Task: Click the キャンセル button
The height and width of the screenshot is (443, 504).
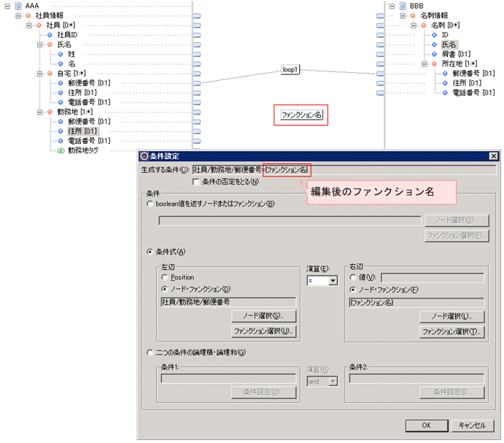Action: click(473, 425)
